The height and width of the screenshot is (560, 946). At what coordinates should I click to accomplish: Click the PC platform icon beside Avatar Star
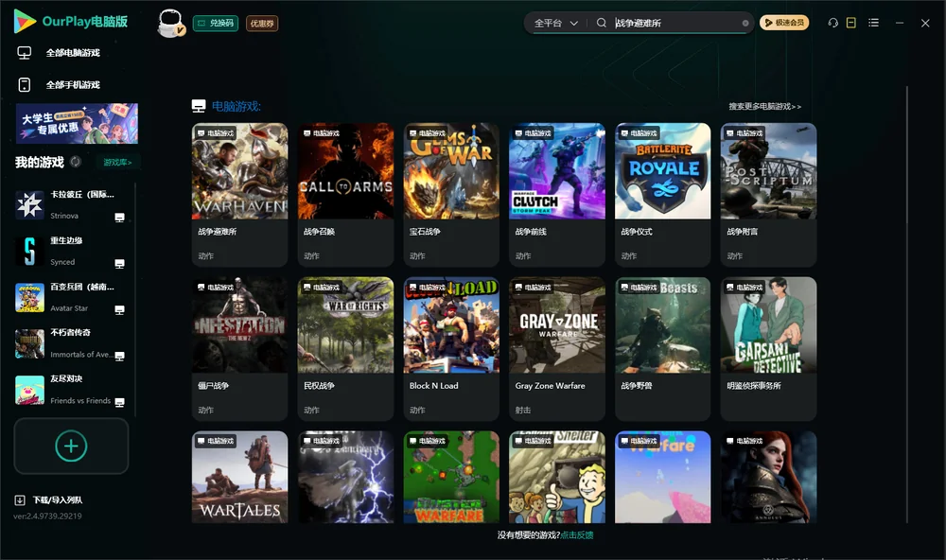click(x=119, y=310)
